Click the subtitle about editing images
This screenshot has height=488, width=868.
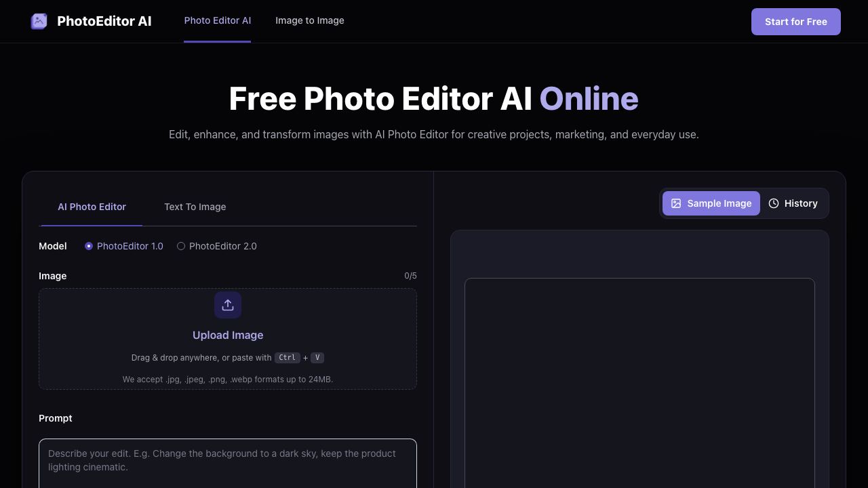click(434, 134)
